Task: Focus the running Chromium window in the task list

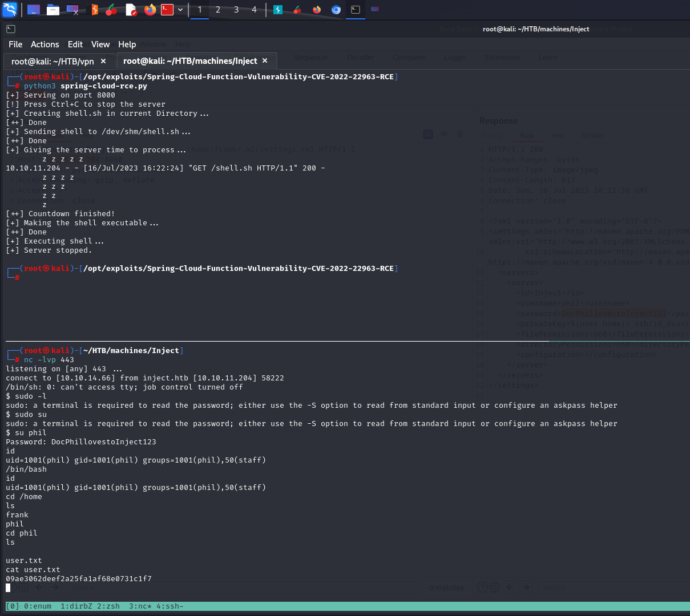Action: (336, 10)
